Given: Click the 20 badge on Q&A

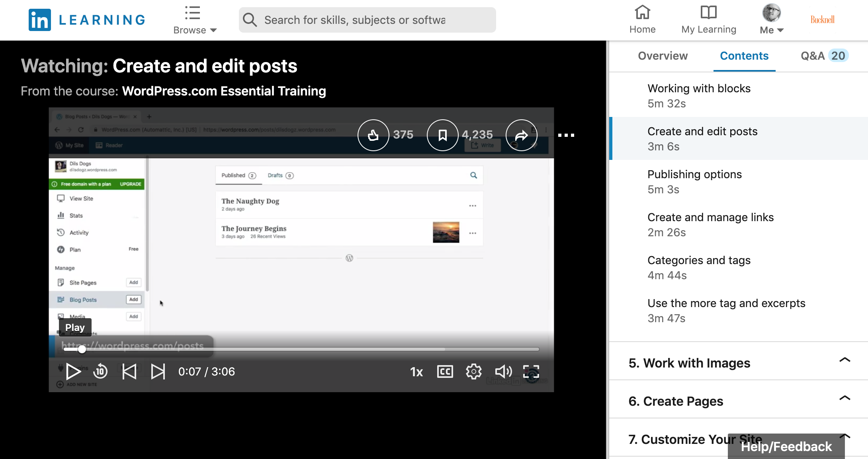Looking at the screenshot, I should pos(838,56).
